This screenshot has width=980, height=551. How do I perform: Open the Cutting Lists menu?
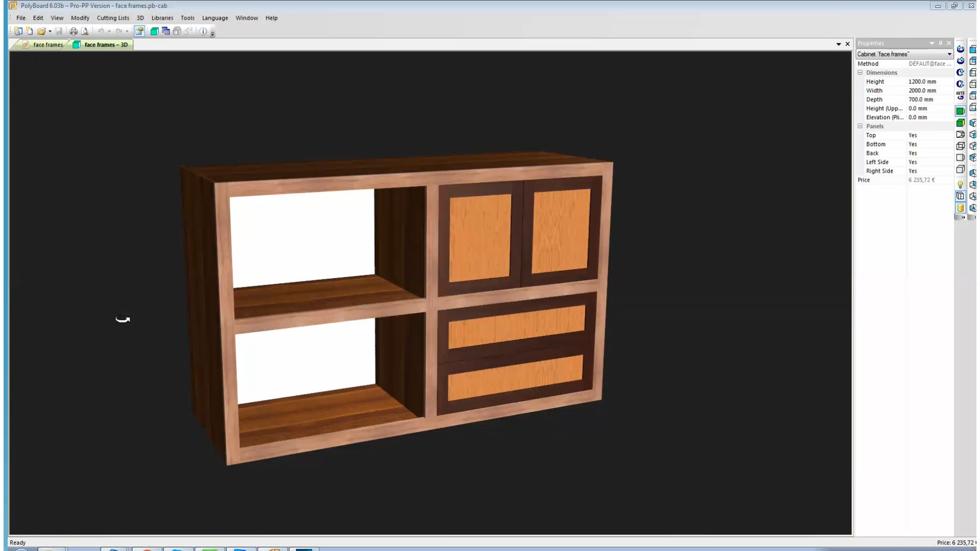point(113,18)
